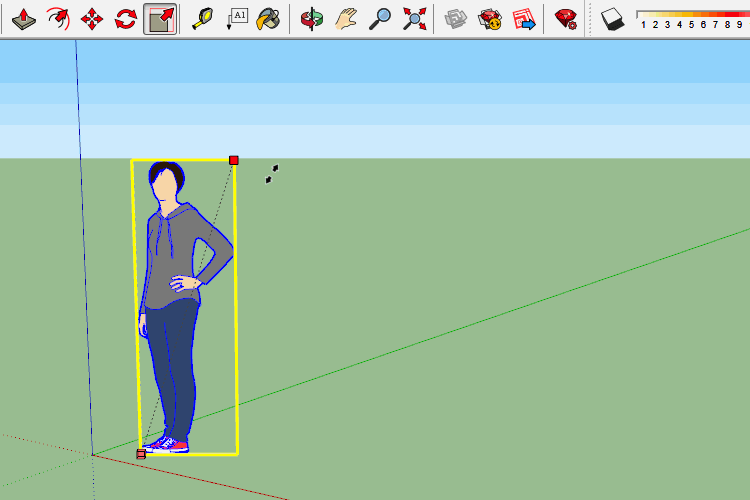Screen dimensions: 750x500
Task: Click the Zoom Extents tool
Action: point(413,18)
